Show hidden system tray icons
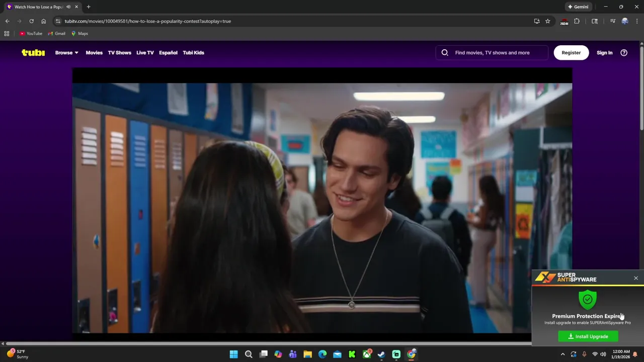The height and width of the screenshot is (362, 644). click(x=563, y=354)
